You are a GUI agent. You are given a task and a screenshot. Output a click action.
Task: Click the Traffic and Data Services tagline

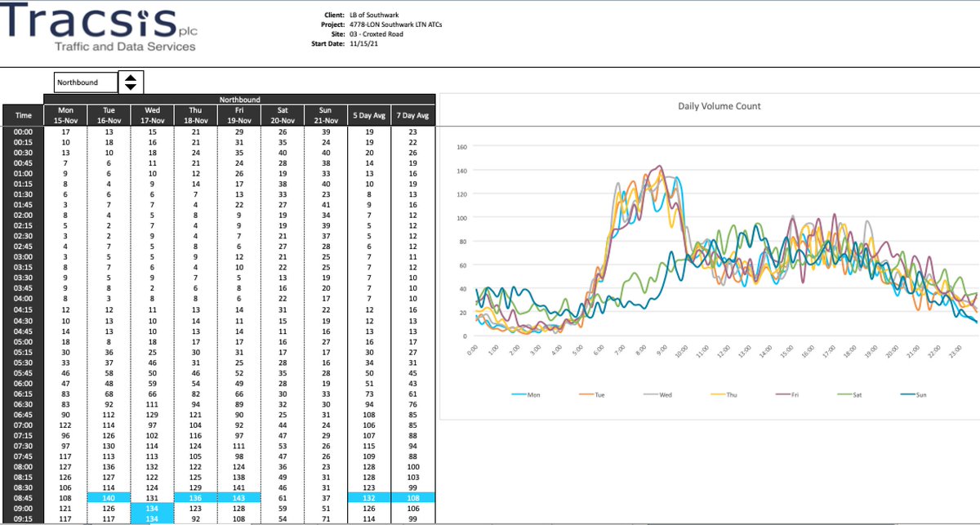124,47
